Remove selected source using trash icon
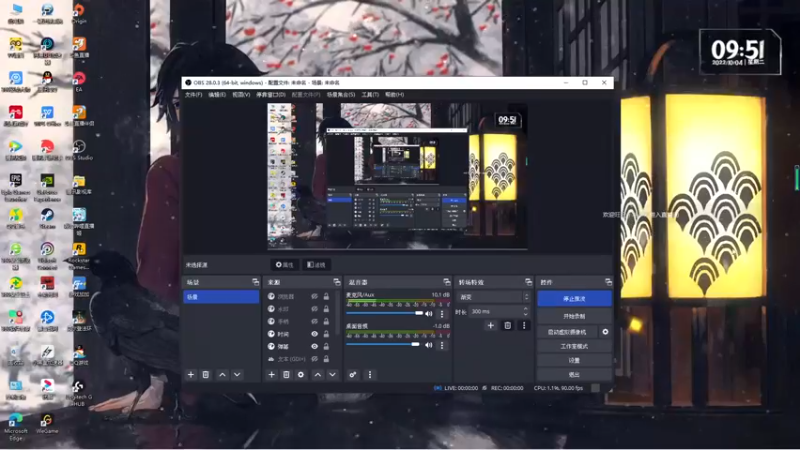 click(x=286, y=374)
